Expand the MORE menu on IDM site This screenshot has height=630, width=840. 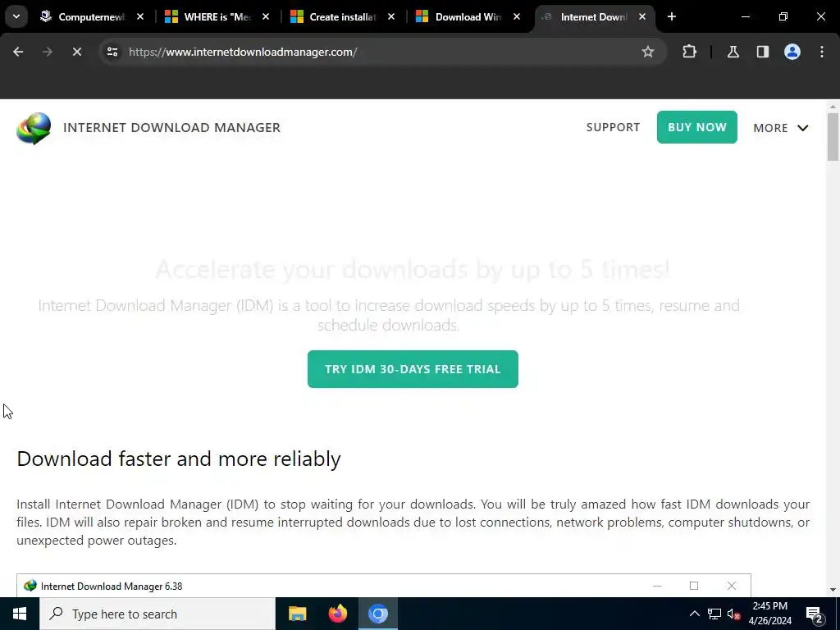point(781,128)
